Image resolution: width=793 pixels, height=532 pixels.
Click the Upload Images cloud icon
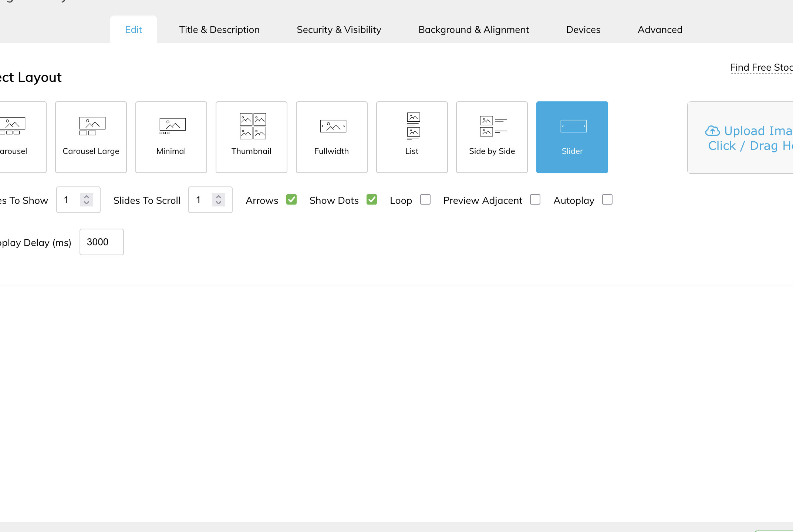(712, 131)
